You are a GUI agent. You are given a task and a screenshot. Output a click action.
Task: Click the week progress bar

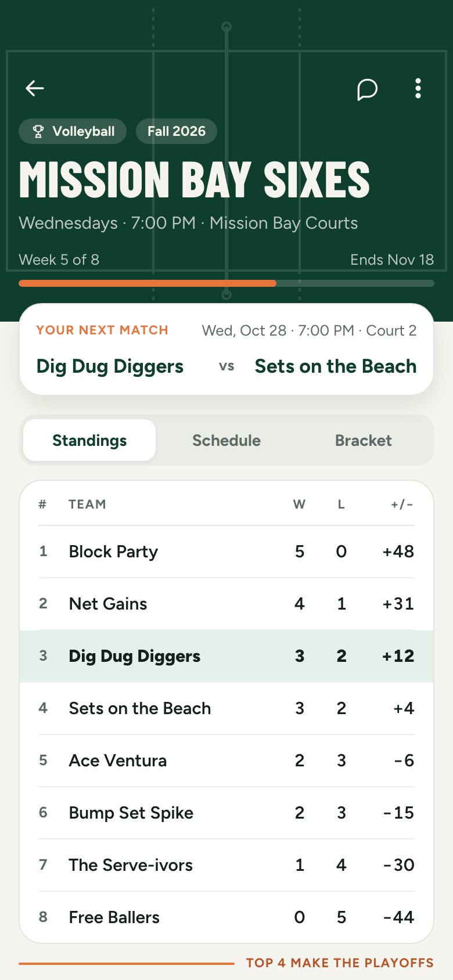point(227,283)
